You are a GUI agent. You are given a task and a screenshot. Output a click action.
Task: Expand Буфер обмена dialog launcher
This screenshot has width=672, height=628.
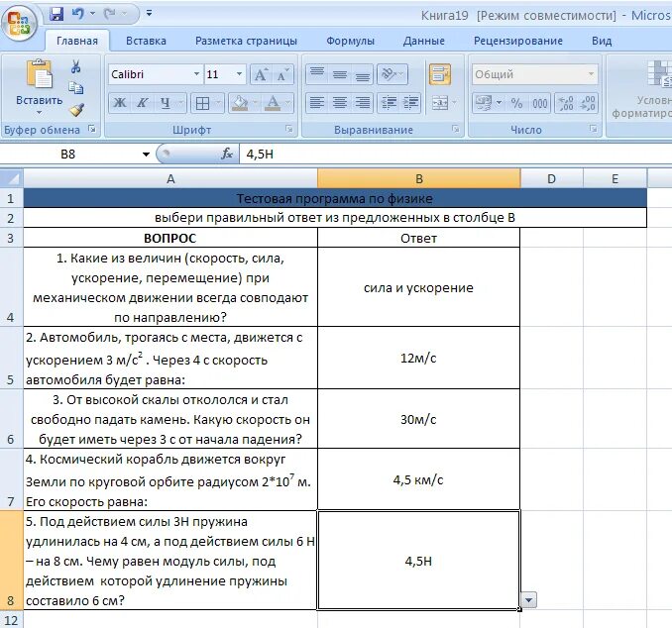(92, 129)
